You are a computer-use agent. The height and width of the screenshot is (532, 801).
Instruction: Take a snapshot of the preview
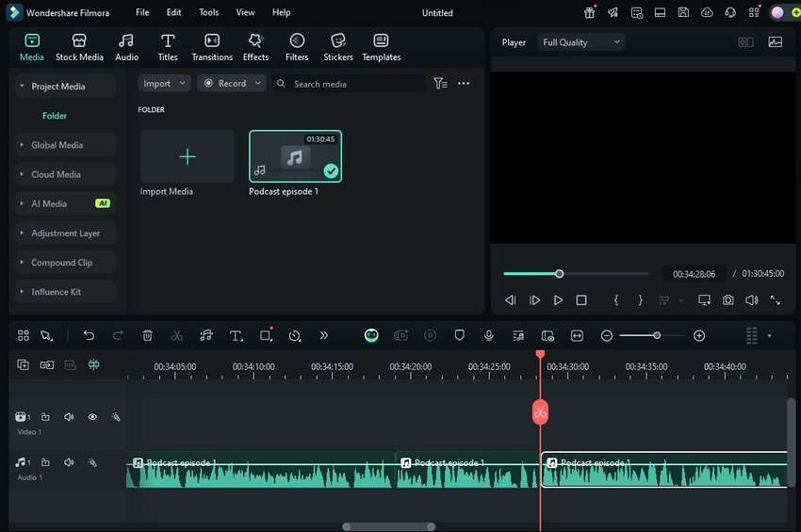tap(727, 300)
